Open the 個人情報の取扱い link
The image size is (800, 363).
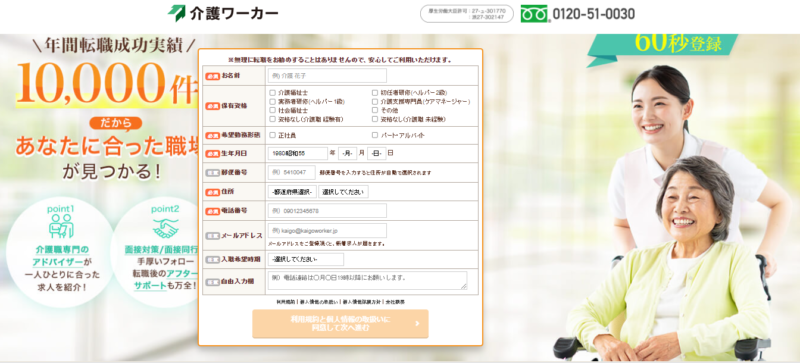(x=318, y=302)
